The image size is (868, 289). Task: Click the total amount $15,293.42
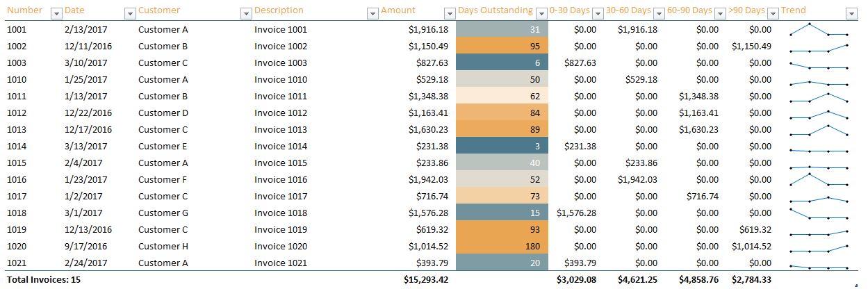tap(426, 280)
